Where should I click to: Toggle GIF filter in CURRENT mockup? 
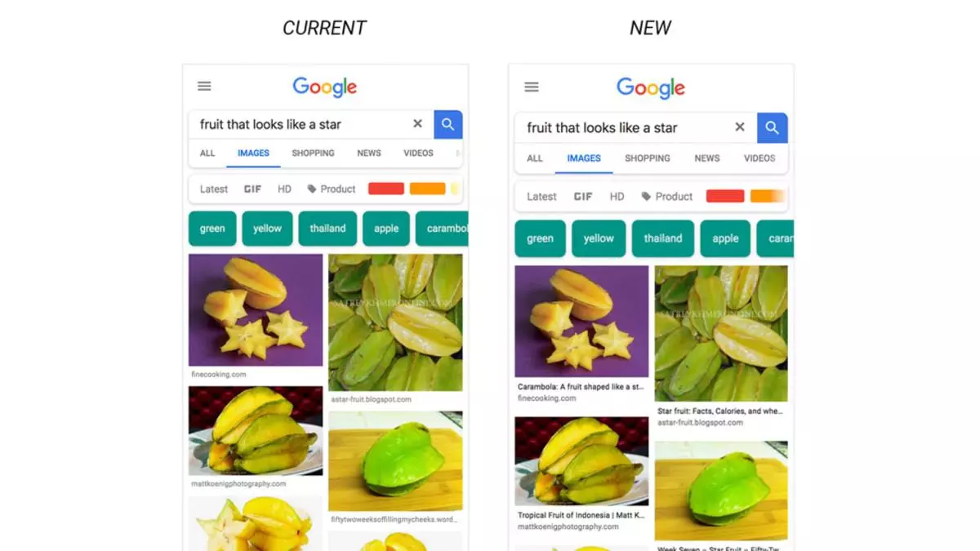click(252, 189)
